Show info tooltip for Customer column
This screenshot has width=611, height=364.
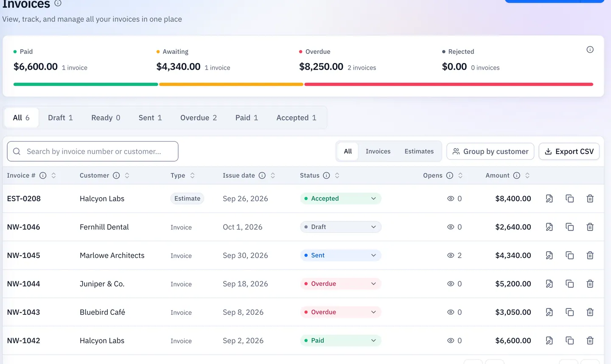(116, 176)
